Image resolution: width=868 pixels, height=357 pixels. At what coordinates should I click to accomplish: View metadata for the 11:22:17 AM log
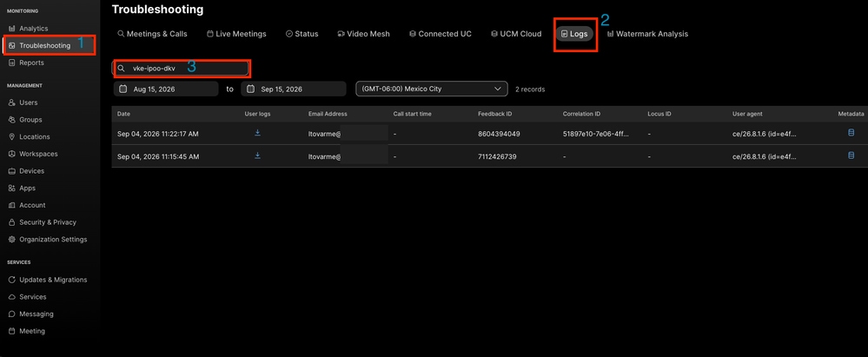851,133
